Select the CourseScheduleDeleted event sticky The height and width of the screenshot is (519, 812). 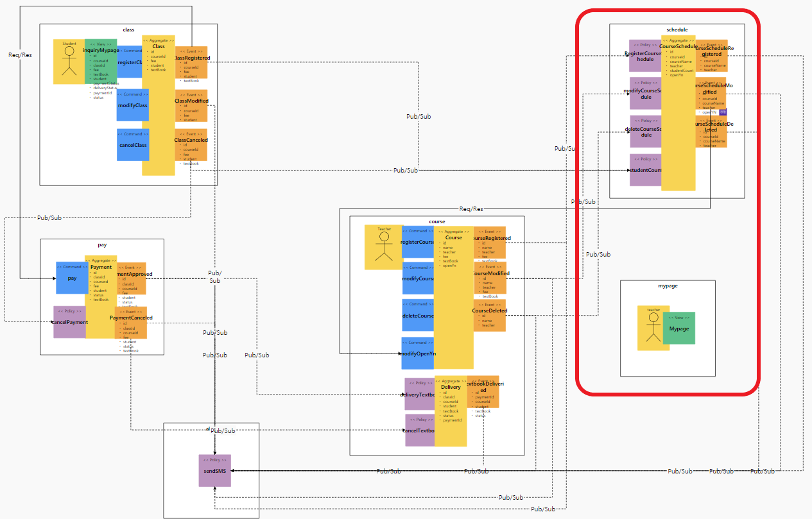pyautogui.click(x=711, y=132)
